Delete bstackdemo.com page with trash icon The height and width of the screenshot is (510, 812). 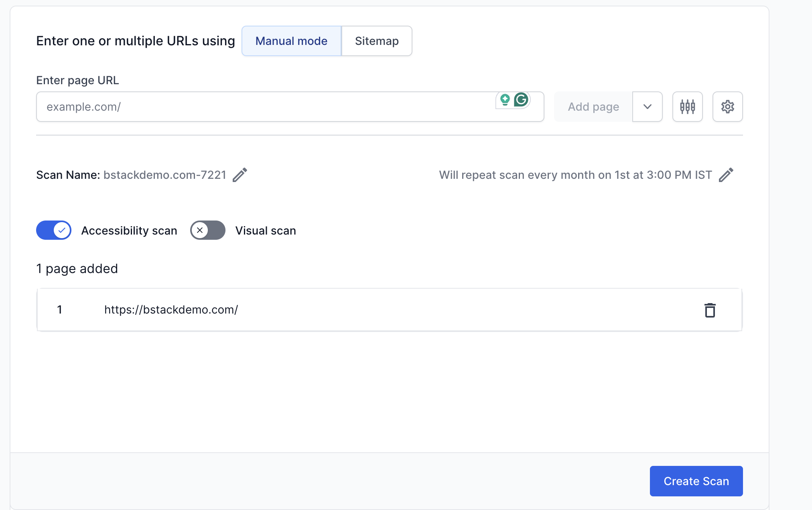pos(710,310)
